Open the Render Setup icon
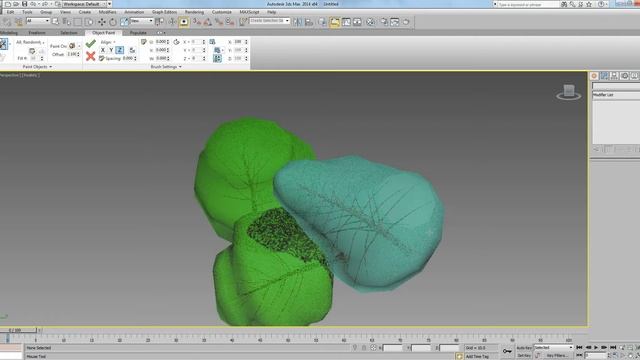Image resolution: width=640 pixels, height=360 pixels. pos(384,22)
